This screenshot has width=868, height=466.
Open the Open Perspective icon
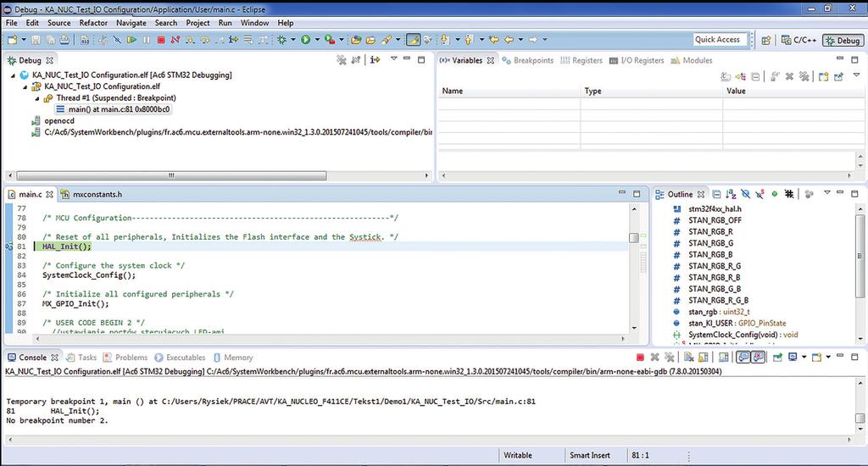click(x=766, y=41)
